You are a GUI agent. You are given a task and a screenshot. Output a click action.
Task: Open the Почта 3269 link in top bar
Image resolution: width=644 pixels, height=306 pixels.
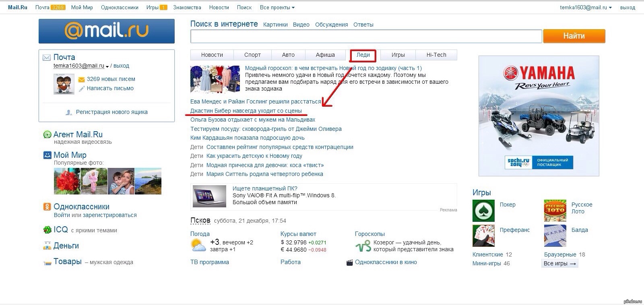pyautogui.click(x=50, y=8)
